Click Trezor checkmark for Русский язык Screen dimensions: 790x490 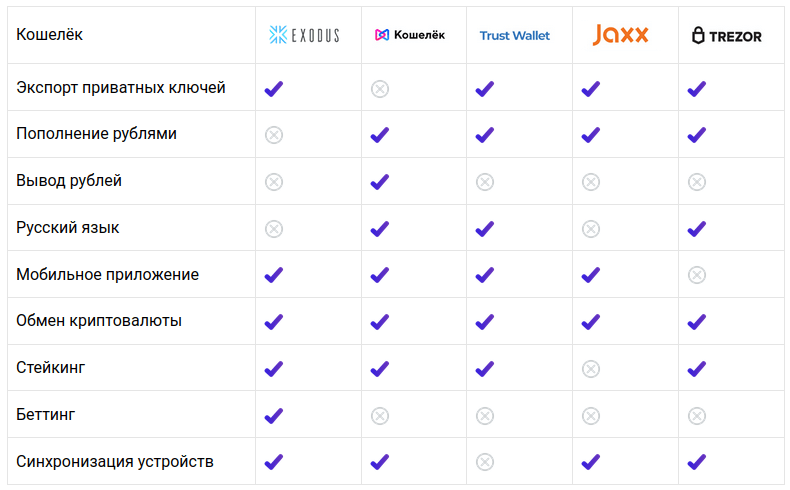point(697,229)
